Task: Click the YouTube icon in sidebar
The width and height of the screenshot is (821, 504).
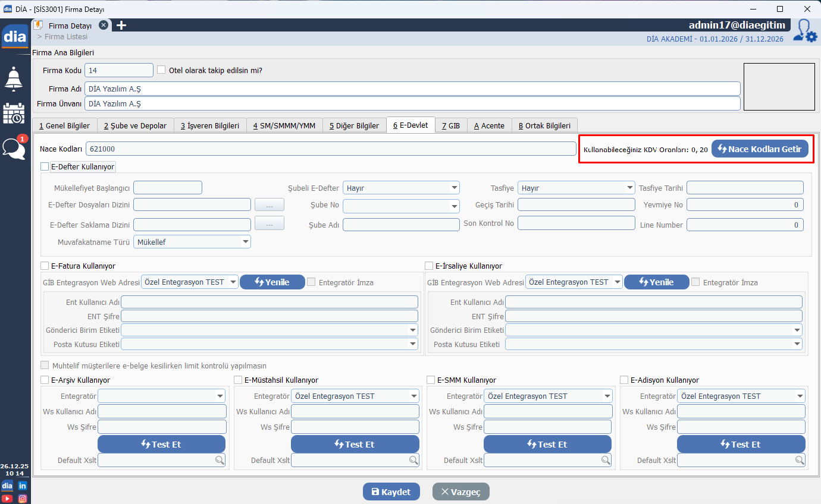Action: 7,499
